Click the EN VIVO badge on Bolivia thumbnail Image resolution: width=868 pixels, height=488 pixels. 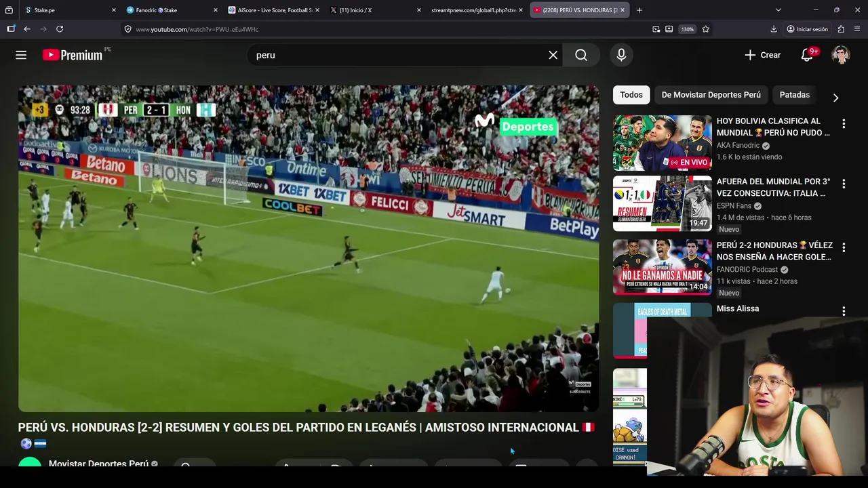(x=689, y=163)
